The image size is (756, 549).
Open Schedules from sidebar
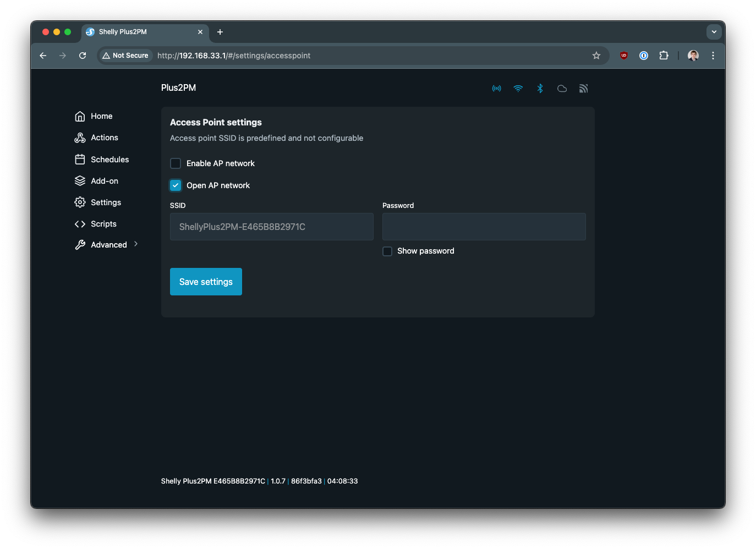pos(110,160)
